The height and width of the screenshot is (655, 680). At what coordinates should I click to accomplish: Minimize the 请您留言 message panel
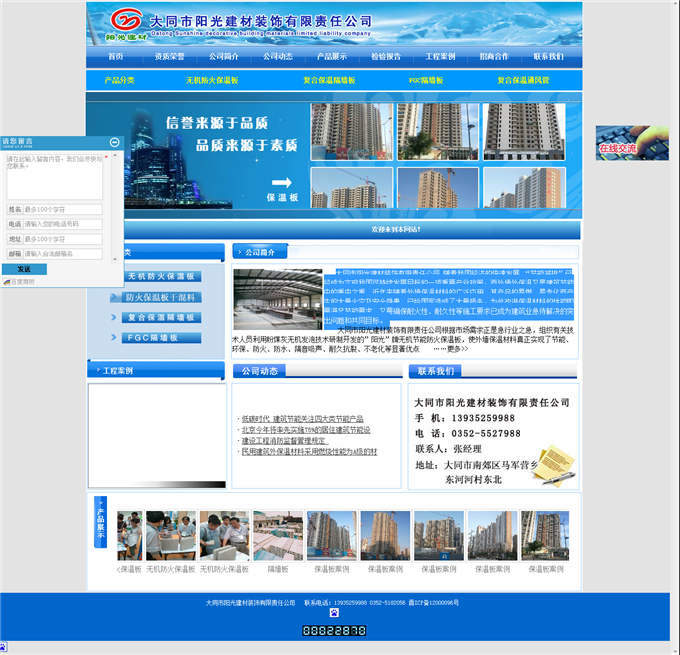[114, 142]
